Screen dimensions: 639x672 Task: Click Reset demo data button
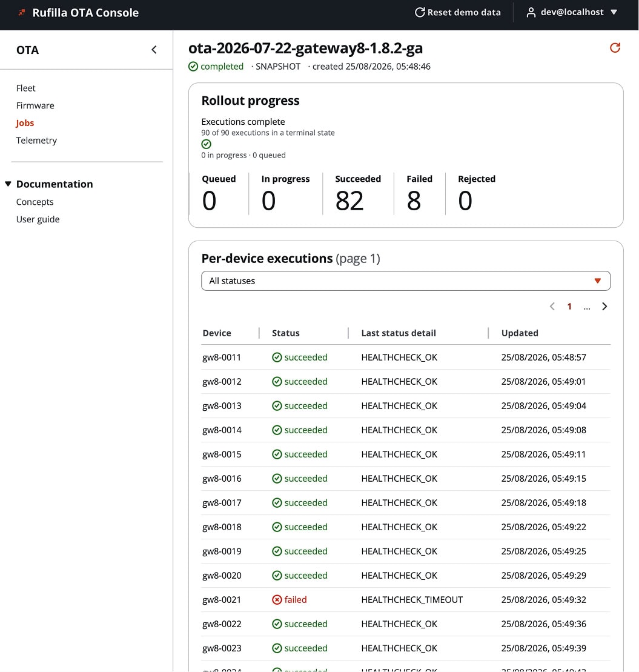[458, 13]
